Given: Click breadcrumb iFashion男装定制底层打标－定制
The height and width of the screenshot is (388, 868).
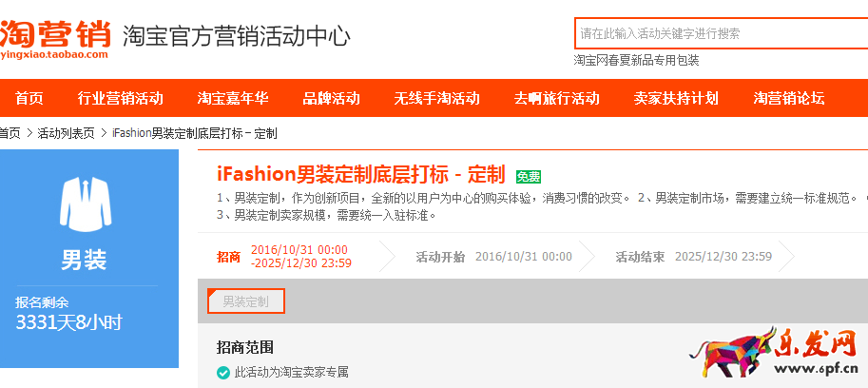Looking at the screenshot, I should tap(195, 133).
